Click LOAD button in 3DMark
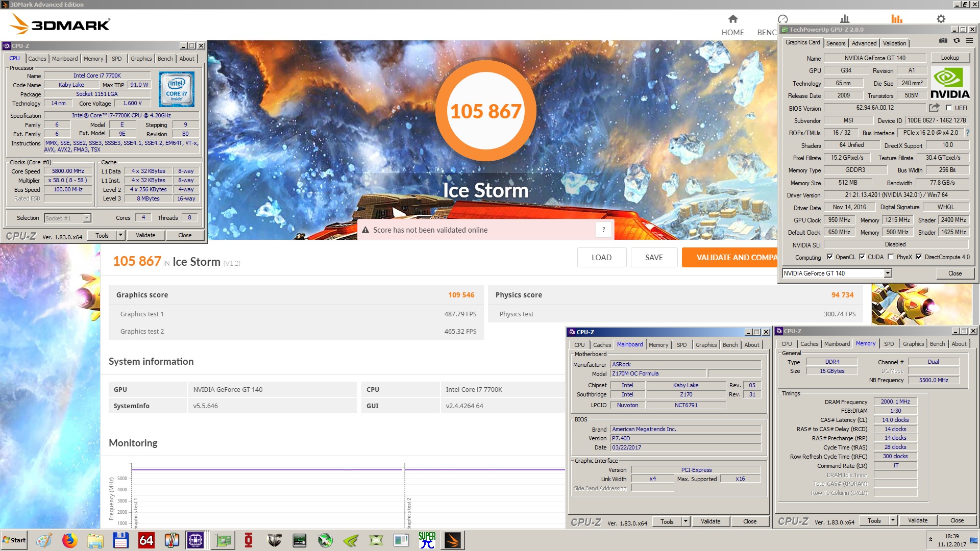The width and height of the screenshot is (980, 551). pos(601,257)
